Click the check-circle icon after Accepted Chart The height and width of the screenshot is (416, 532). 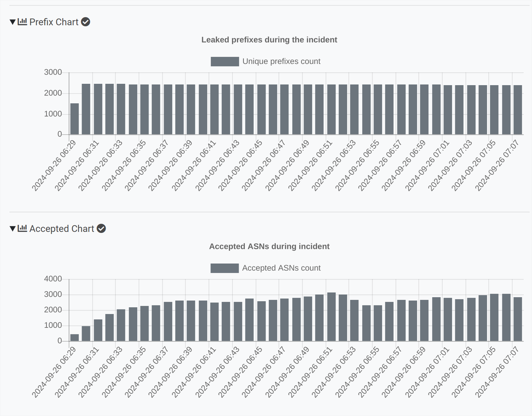pyautogui.click(x=101, y=228)
